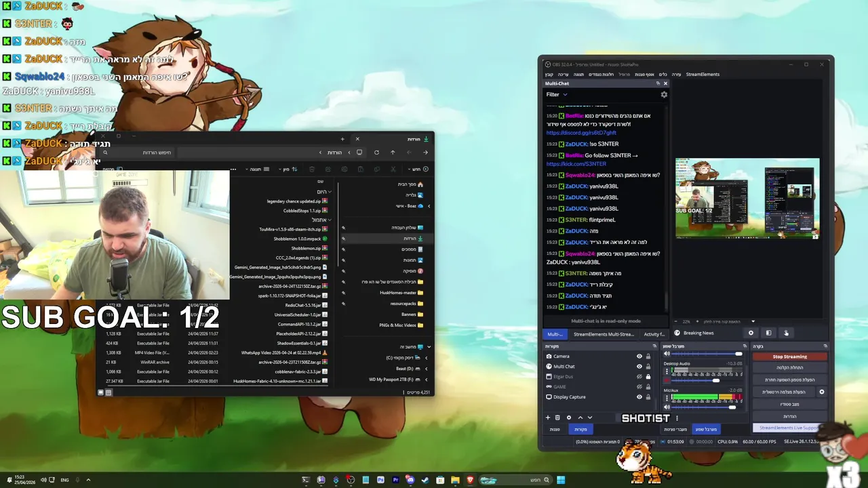The image size is (868, 488).
Task: Open Brave browser from taskbar
Action: pos(471,480)
